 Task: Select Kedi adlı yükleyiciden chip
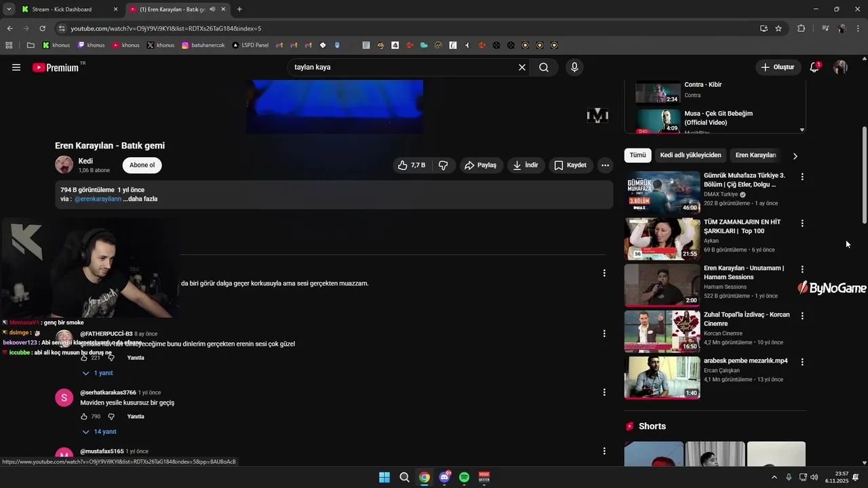click(690, 155)
